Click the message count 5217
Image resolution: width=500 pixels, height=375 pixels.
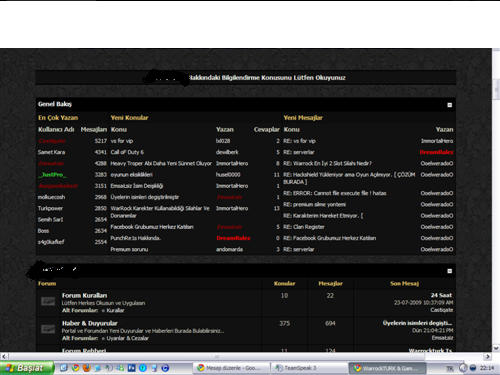pyautogui.click(x=100, y=141)
